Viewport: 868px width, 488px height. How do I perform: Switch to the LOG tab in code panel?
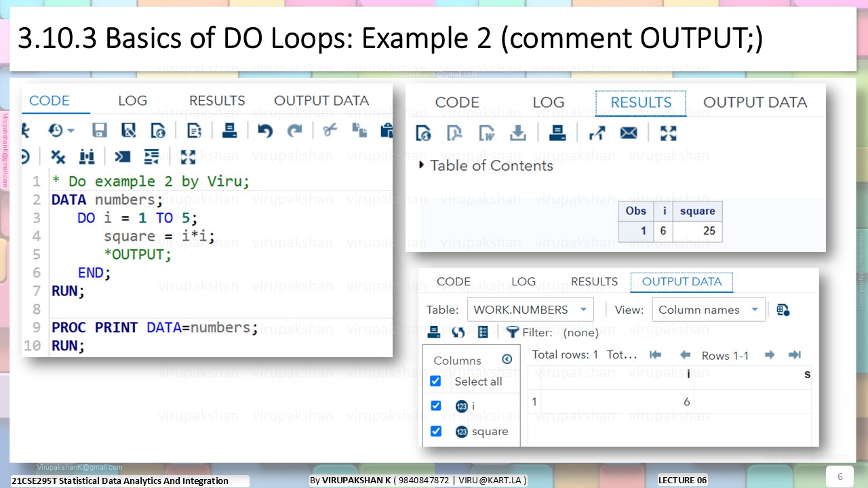(132, 100)
